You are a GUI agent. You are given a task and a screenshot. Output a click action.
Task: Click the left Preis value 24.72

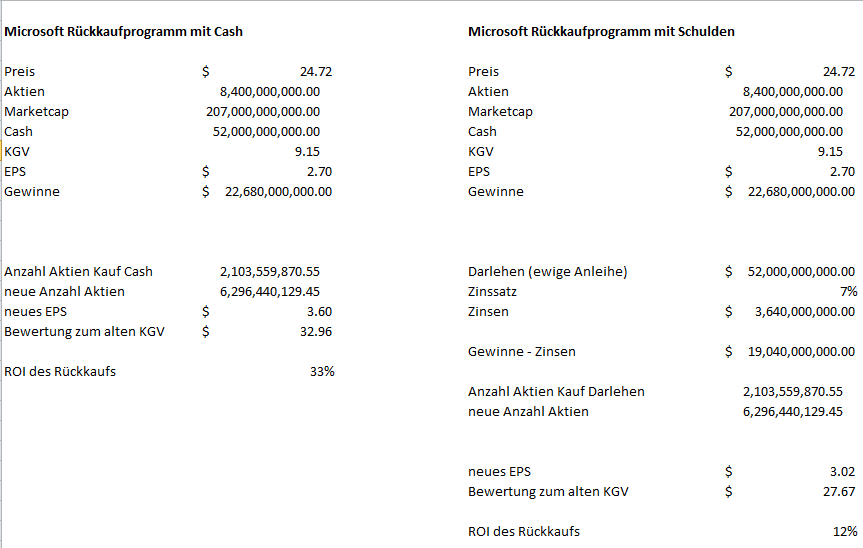tap(316, 72)
